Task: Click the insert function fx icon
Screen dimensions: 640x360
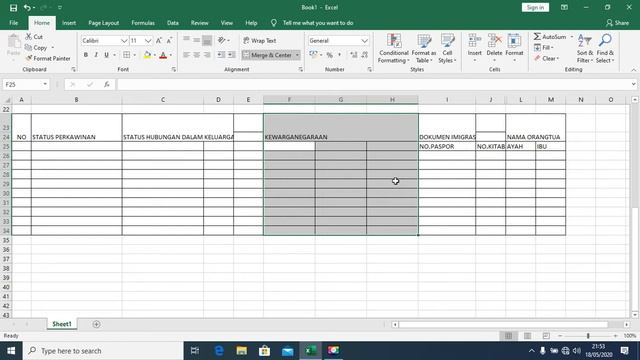Action: pos(107,84)
